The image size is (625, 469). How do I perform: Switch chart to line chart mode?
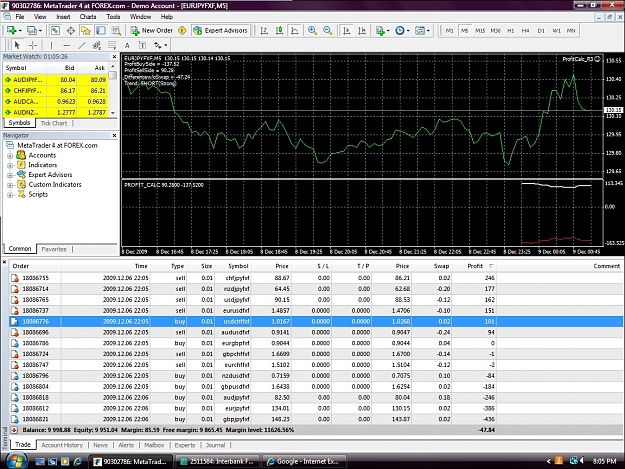(295, 31)
